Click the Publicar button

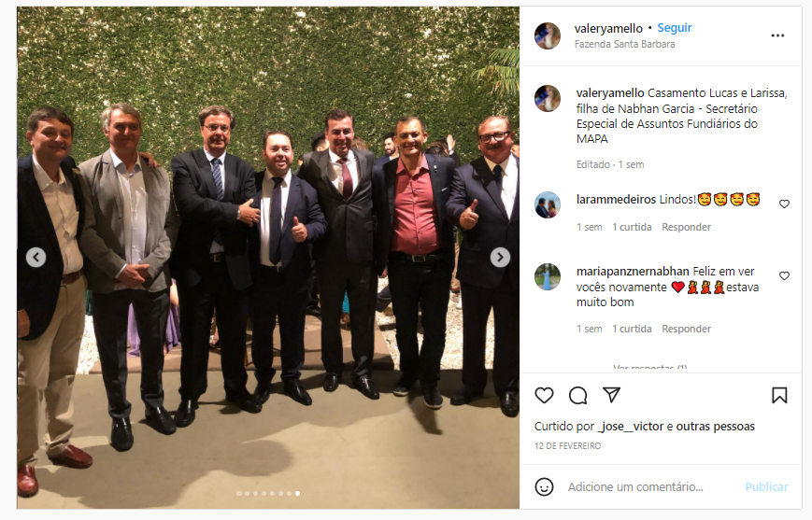[x=766, y=487]
